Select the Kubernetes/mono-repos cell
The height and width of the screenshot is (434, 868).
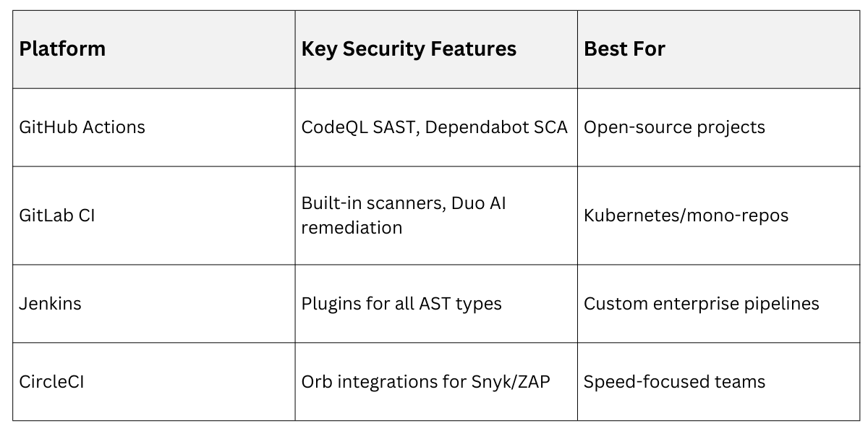point(686,216)
